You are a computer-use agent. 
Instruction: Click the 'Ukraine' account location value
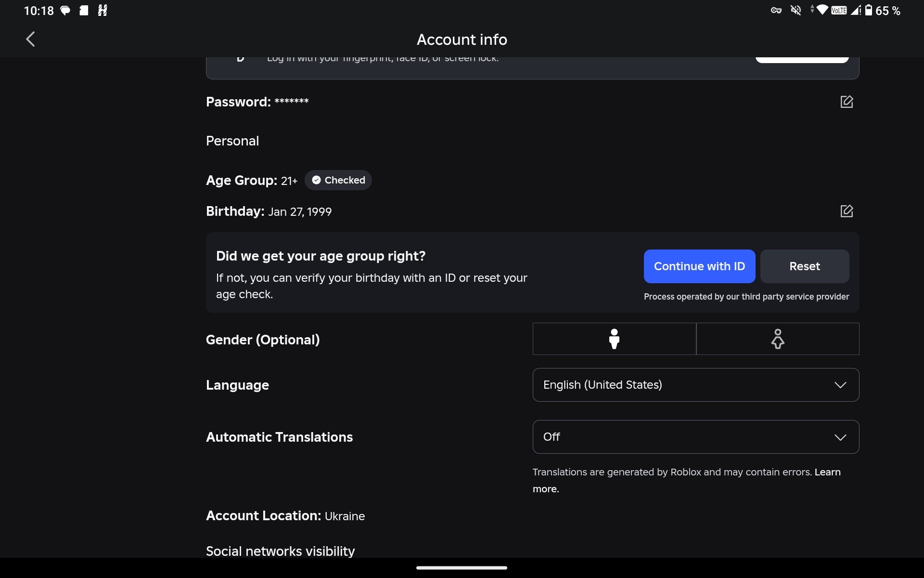pyautogui.click(x=345, y=516)
